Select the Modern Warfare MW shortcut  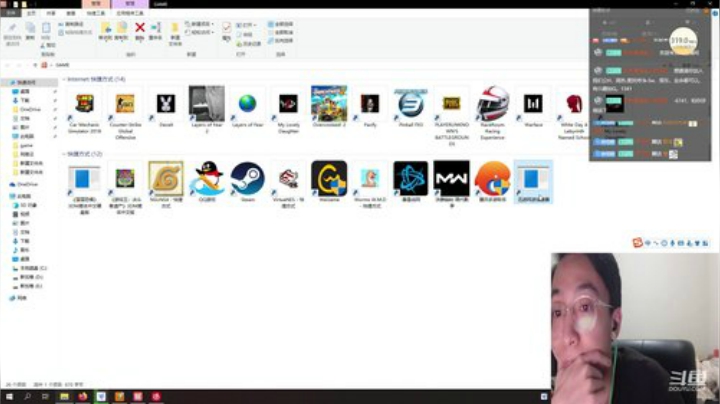click(x=451, y=185)
